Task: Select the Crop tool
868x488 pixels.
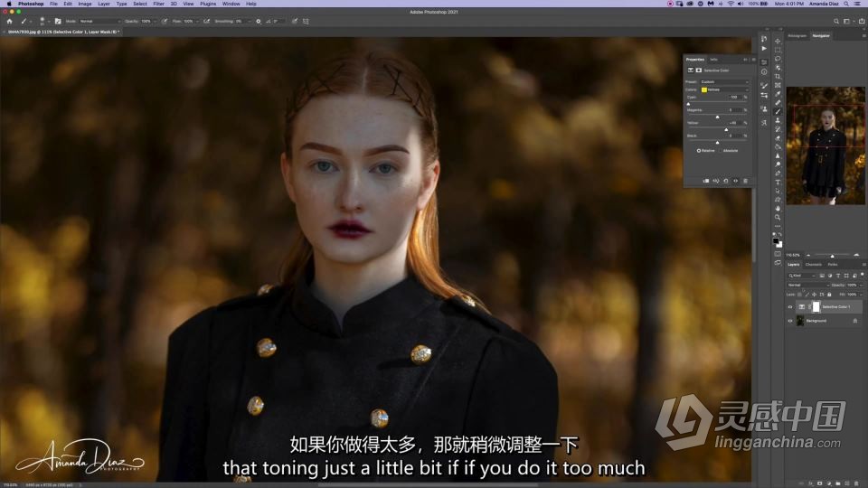Action: coord(778,76)
